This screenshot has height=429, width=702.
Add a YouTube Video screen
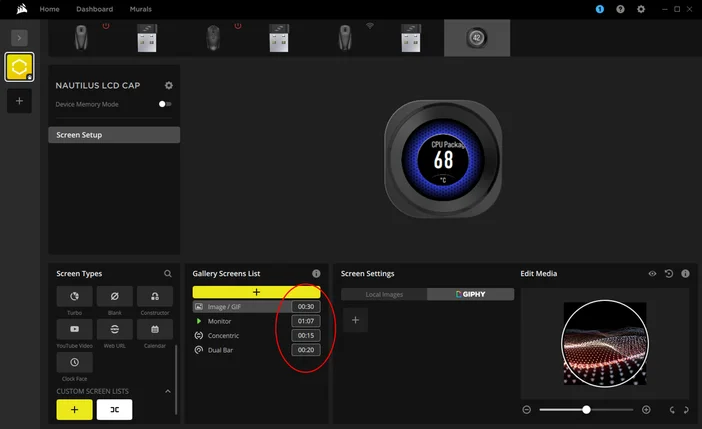74,329
